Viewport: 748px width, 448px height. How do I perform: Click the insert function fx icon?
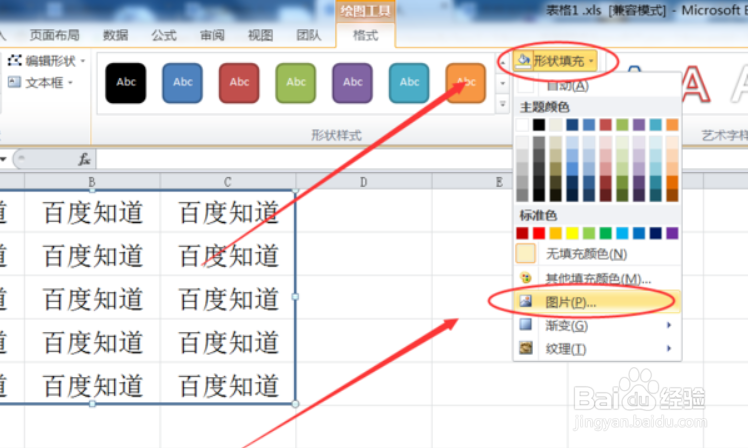(x=84, y=159)
